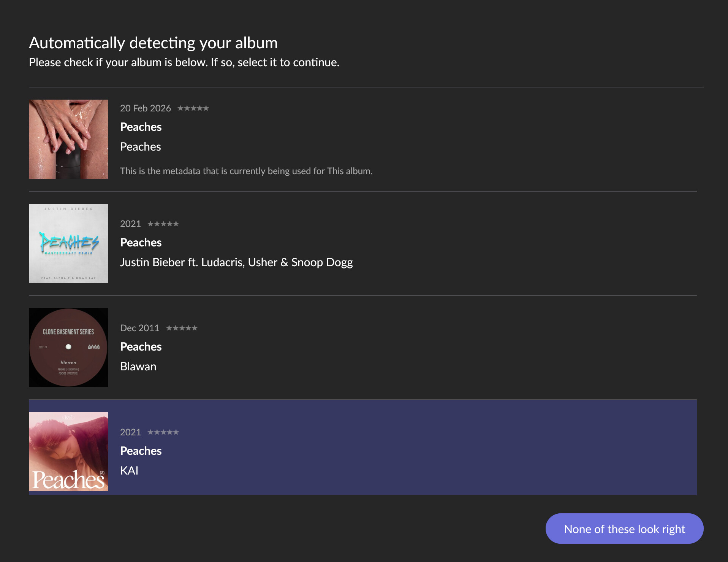The width and height of the screenshot is (728, 562).
Task: Choose the Clone Basement Series vinyl cover
Action: [x=68, y=348]
